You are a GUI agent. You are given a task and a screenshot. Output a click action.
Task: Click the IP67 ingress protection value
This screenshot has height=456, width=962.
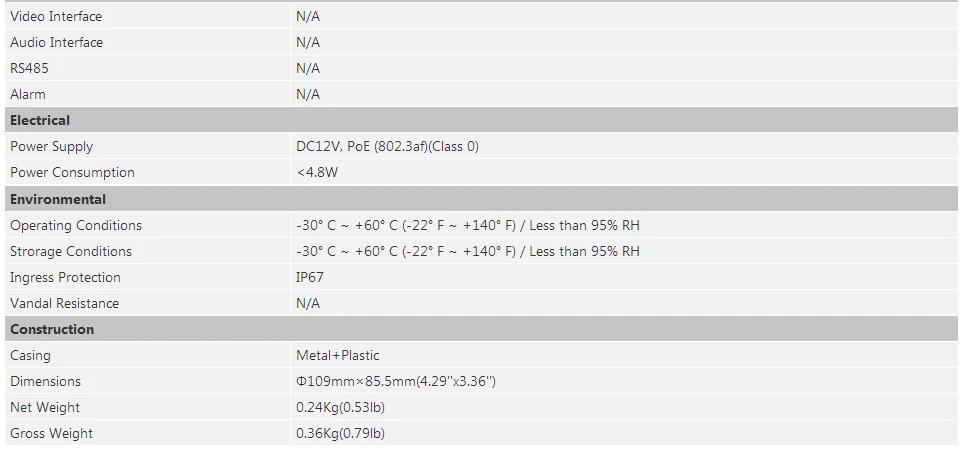click(310, 277)
